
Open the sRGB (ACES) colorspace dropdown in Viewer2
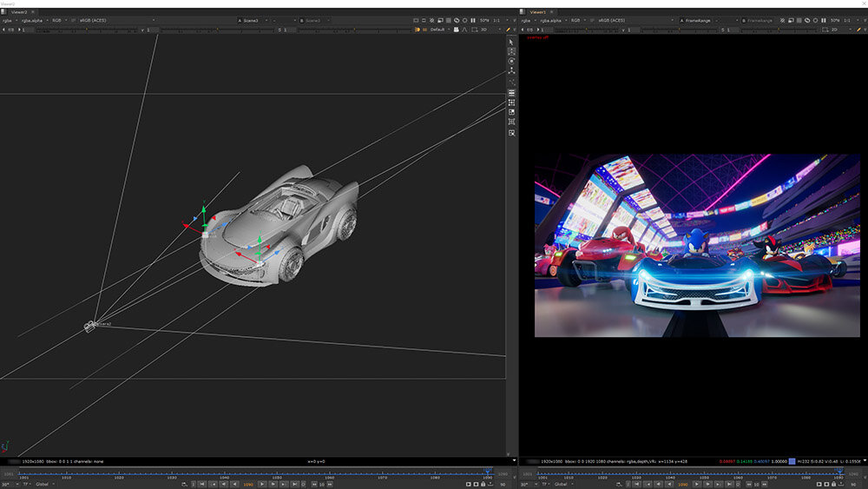pos(116,21)
